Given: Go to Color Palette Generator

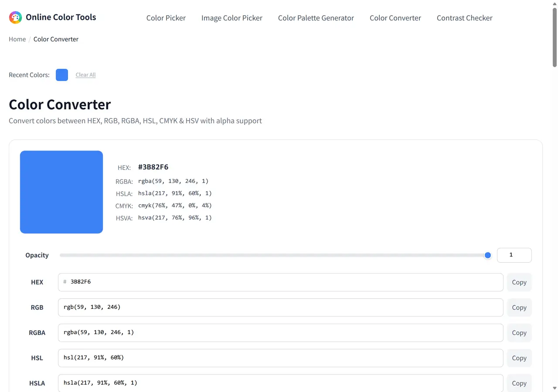Looking at the screenshot, I should 316,18.
